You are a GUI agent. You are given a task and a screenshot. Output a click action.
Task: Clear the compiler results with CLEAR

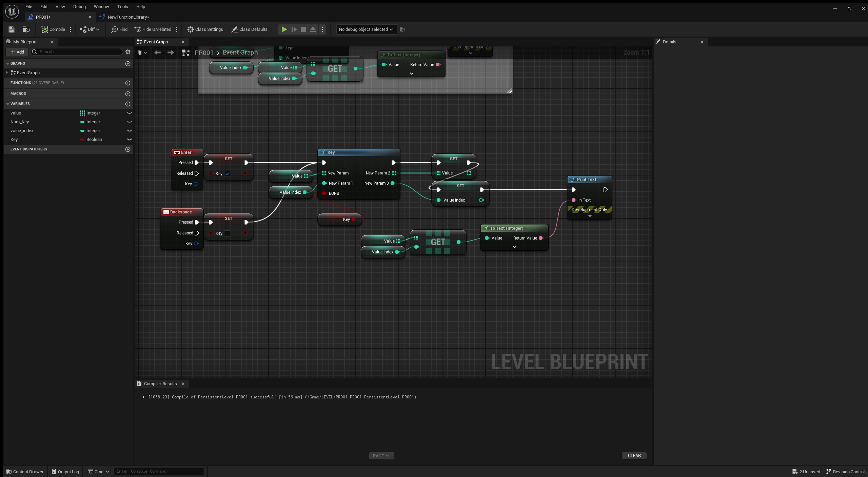coord(634,456)
